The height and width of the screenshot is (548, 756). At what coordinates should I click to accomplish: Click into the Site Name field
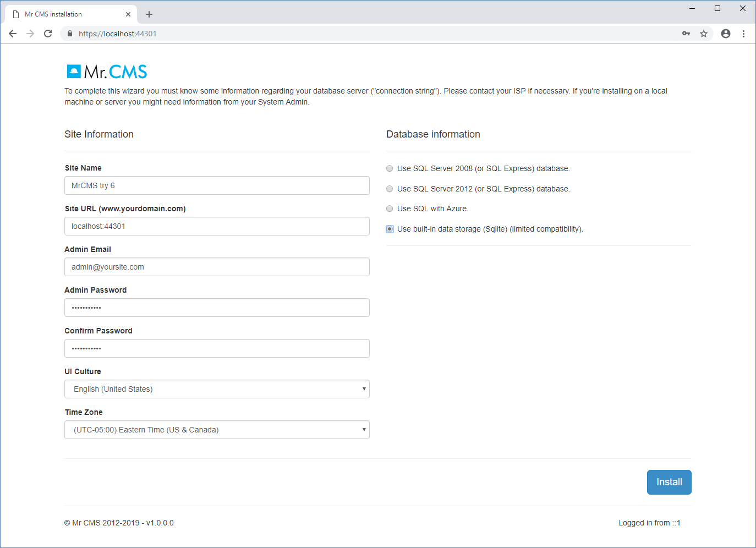[217, 185]
